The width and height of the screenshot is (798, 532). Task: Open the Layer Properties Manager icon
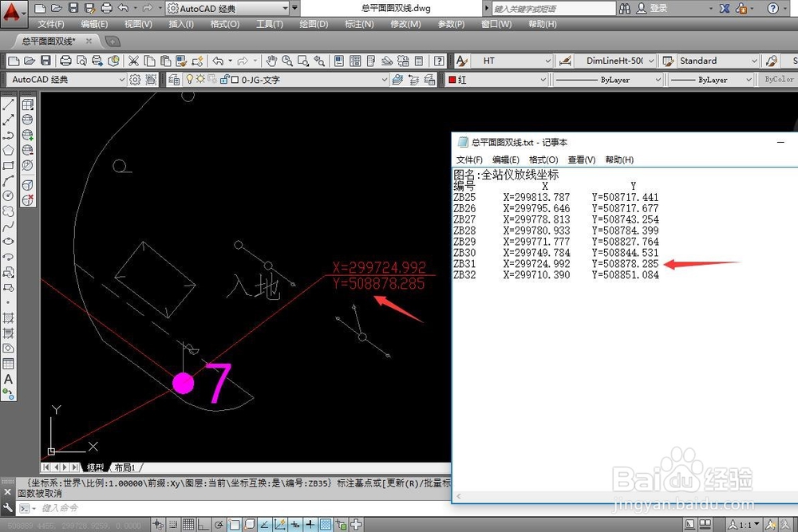[x=174, y=80]
